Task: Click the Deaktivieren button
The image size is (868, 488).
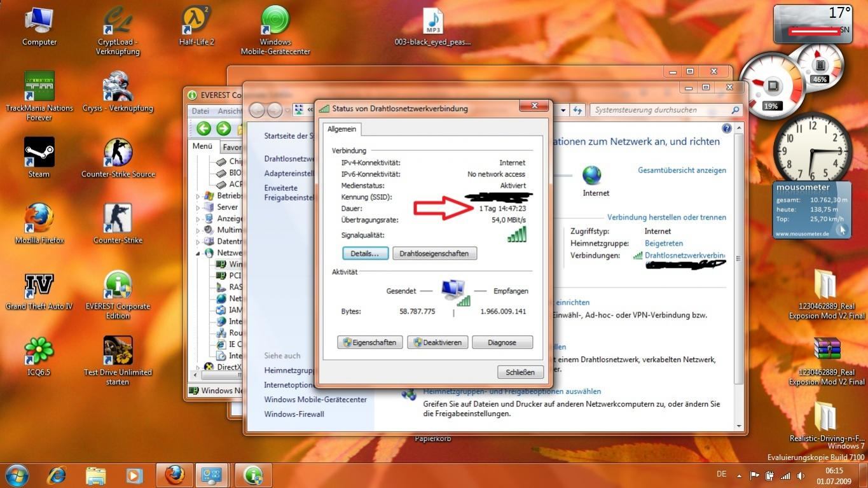Action: pos(437,342)
